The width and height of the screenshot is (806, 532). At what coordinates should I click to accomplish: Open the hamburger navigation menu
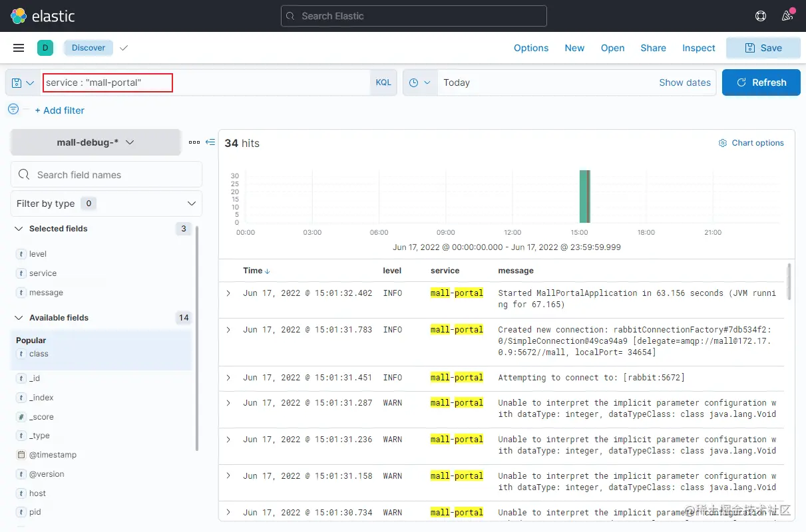pos(19,48)
